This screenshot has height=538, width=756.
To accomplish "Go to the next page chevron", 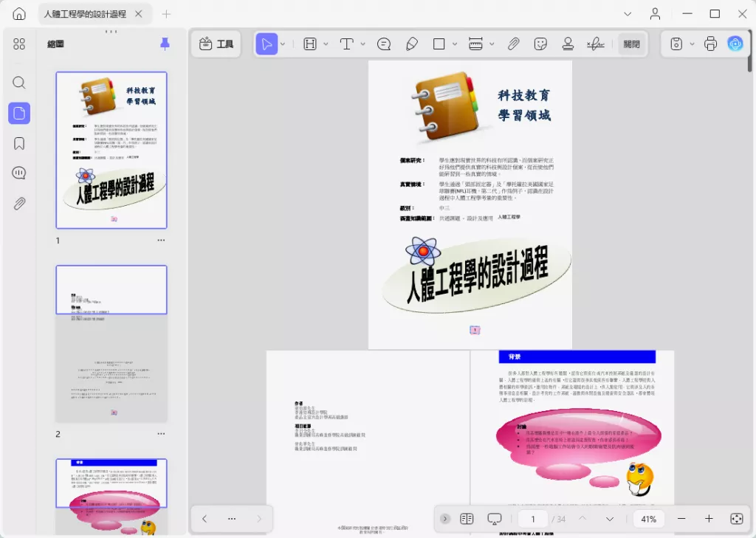I will click(x=610, y=519).
